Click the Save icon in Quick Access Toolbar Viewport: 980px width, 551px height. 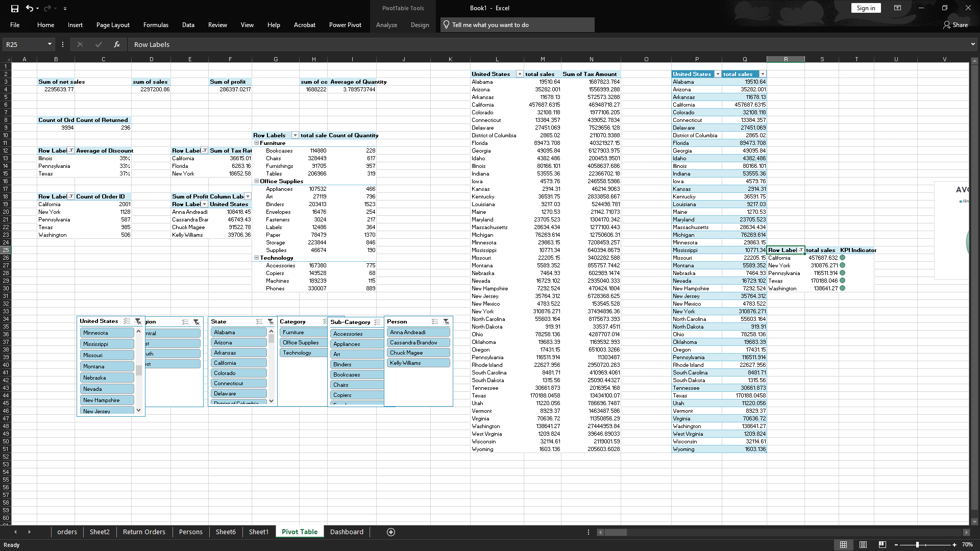pos(14,8)
